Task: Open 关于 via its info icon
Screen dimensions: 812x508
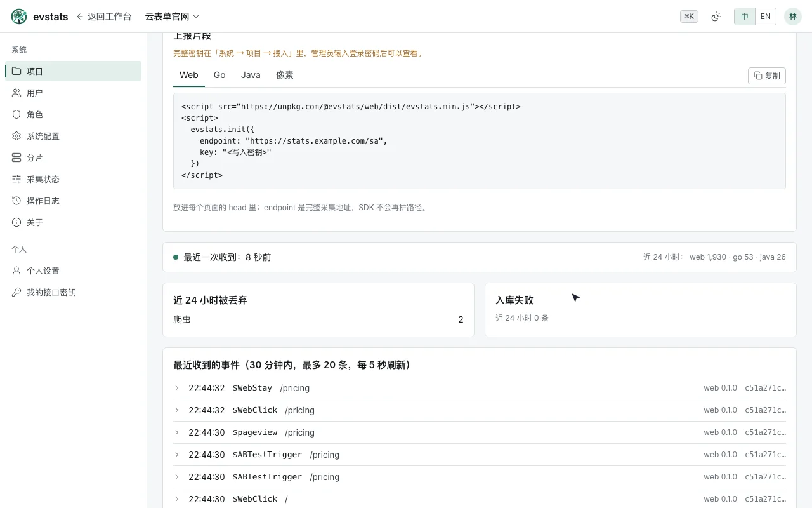Action: [x=16, y=222]
